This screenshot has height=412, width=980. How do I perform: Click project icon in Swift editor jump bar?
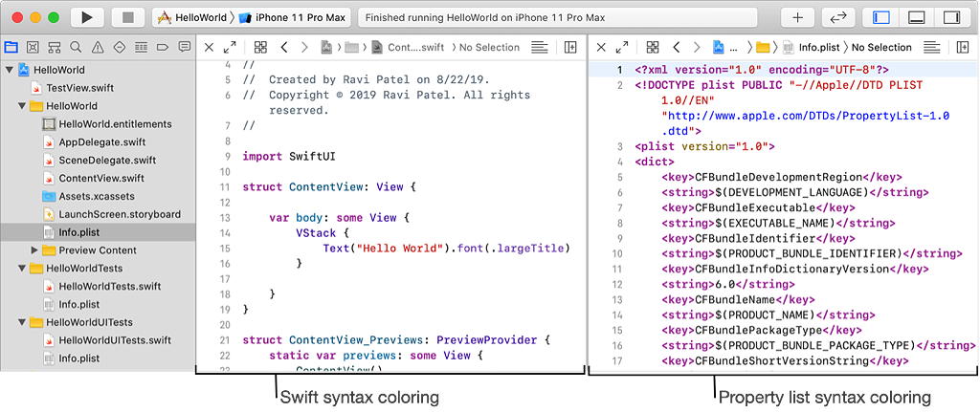click(x=326, y=47)
